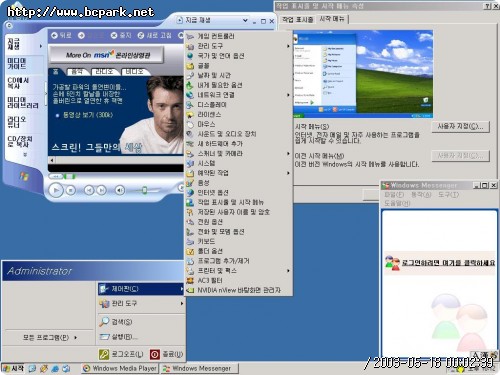Click 검색(S) in the Start menu

[141, 322]
